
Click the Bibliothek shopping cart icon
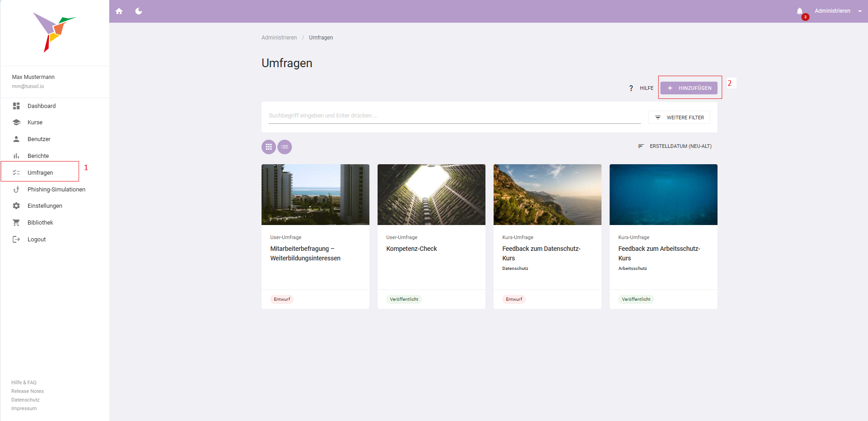pyautogui.click(x=16, y=223)
